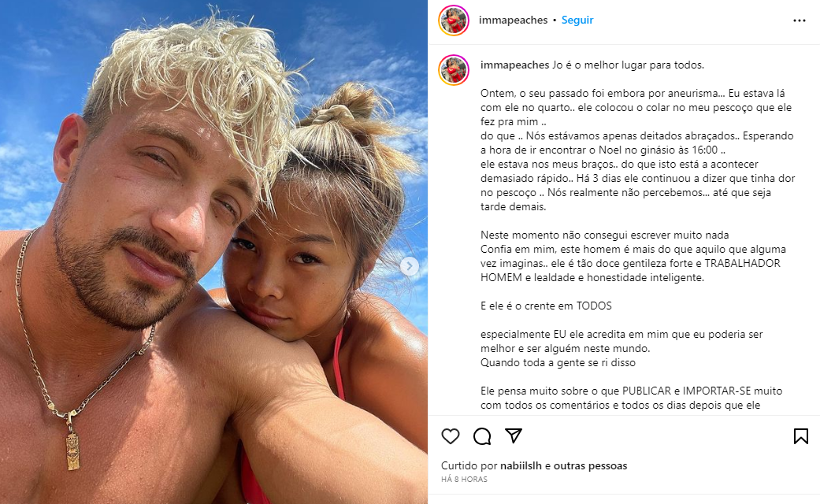Click the immapeaches username in the caption
This screenshot has width=820, height=504.
[x=514, y=65]
